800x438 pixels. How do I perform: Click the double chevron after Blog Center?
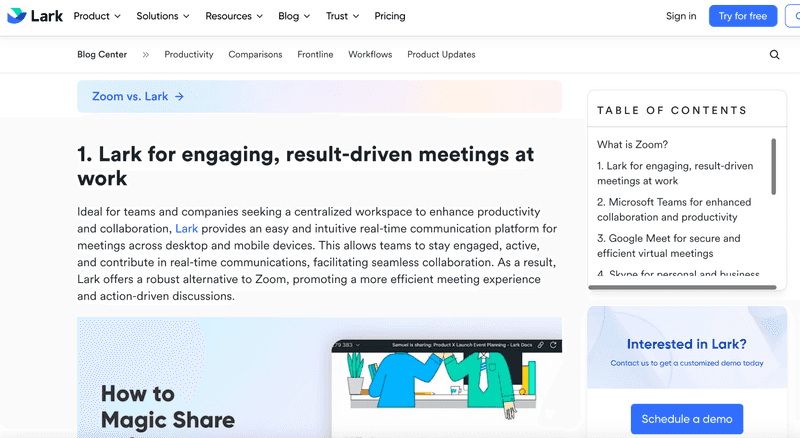[x=146, y=55]
